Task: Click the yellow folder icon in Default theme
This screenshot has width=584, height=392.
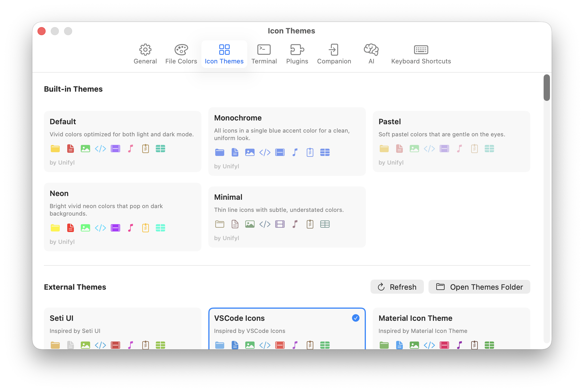Action: click(x=55, y=149)
